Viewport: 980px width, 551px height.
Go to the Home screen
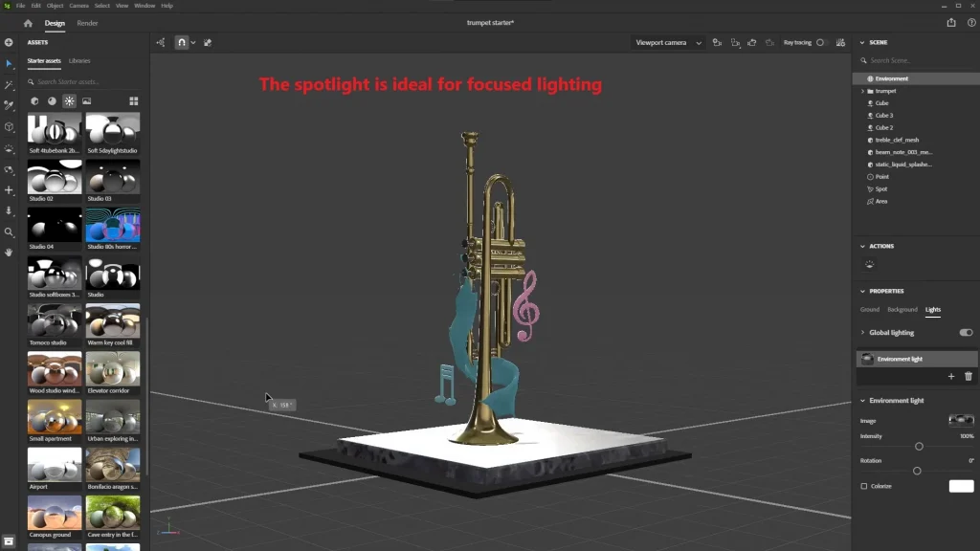pos(28,23)
